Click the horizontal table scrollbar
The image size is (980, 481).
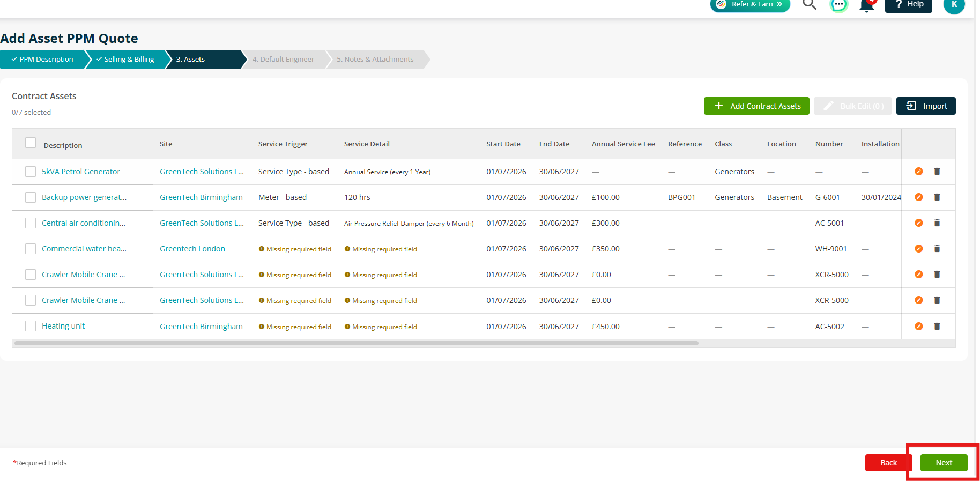coord(357,343)
